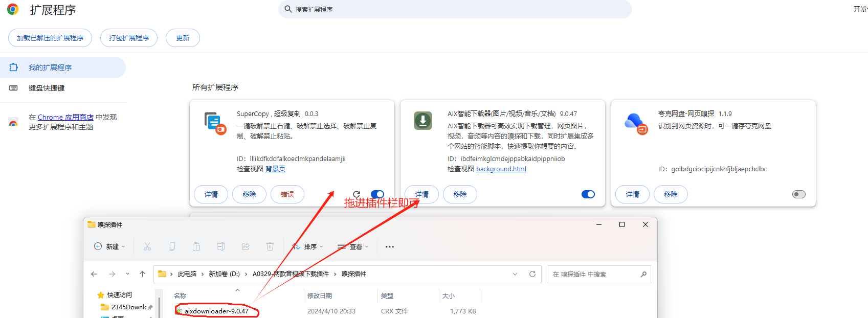This screenshot has width=868, height=318.
Task: View SuperCopy errors
Action: 287,194
